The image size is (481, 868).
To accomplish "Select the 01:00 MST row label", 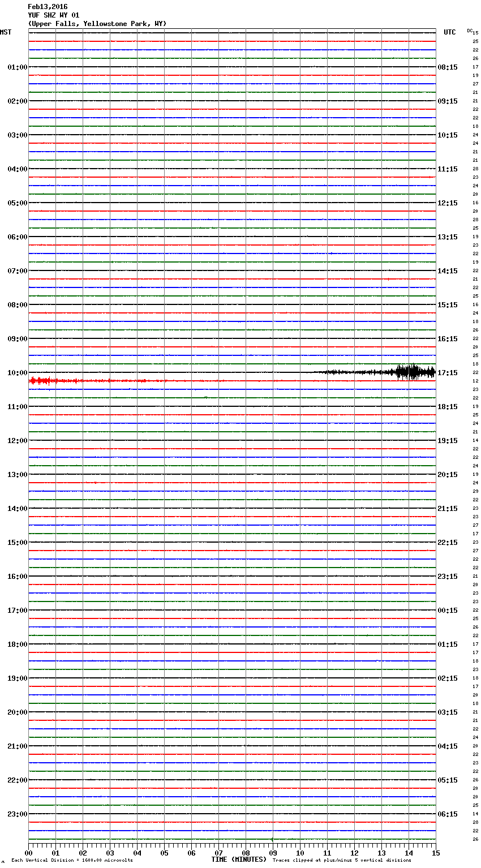I will click(x=18, y=67).
